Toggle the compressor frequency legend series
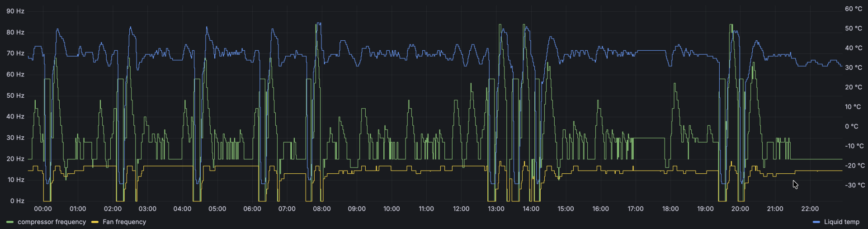 click(x=52, y=222)
